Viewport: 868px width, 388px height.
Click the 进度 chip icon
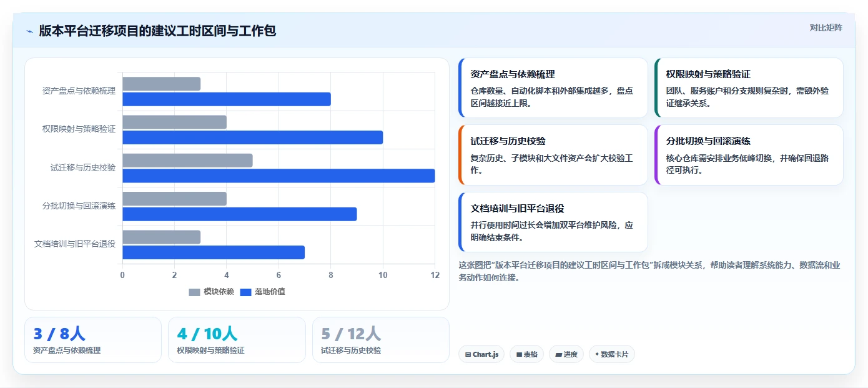pyautogui.click(x=558, y=354)
